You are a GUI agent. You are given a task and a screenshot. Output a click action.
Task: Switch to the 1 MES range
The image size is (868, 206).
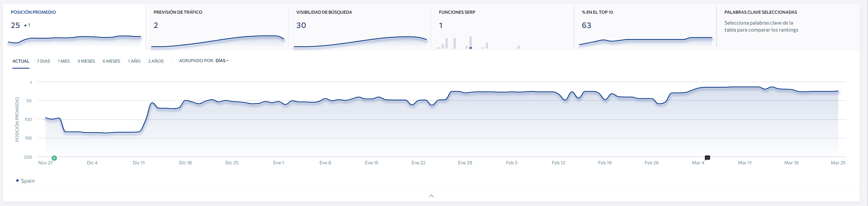64,61
